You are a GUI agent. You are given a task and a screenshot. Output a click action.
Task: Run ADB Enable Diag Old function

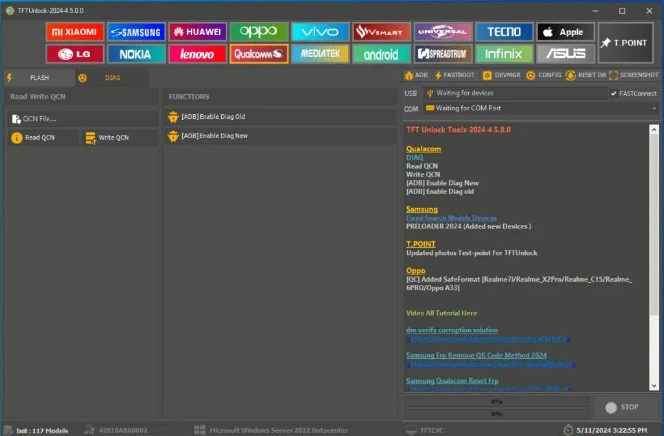tap(280, 117)
